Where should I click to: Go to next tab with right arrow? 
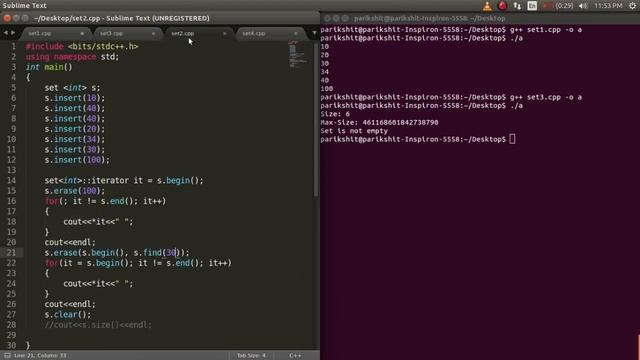click(13, 33)
